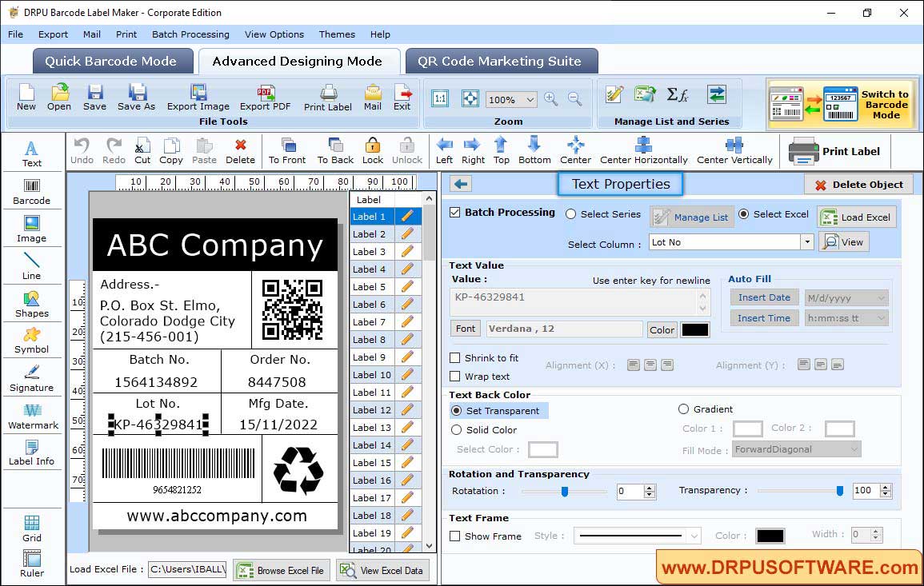The height and width of the screenshot is (586, 924).
Task: Enable Show Frame checkbox
Action: (x=455, y=536)
